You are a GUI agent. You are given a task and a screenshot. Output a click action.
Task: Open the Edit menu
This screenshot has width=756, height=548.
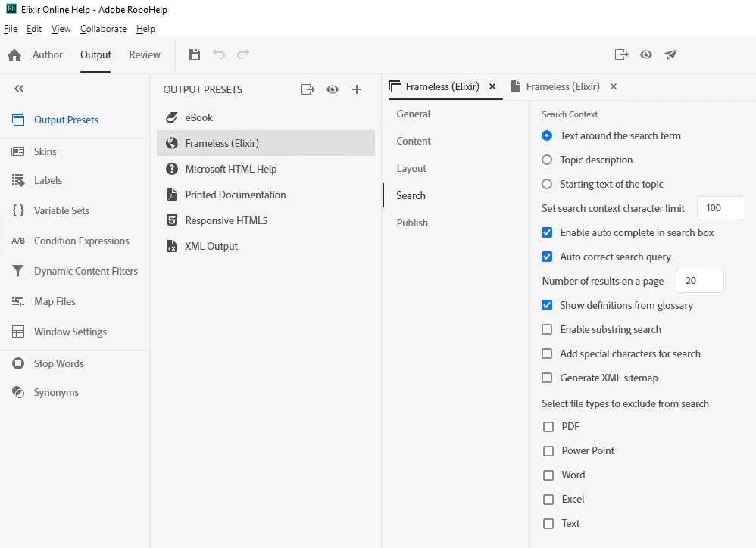(34, 29)
